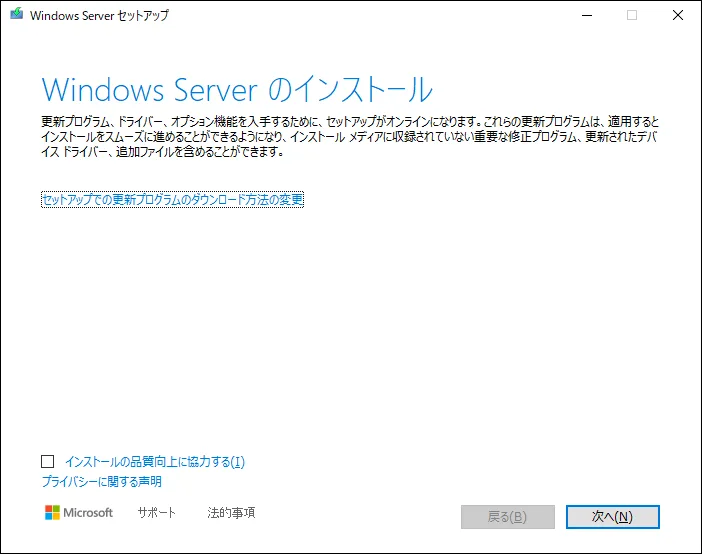Enable インストールの品質向上に協力する checkbox
The image size is (702, 554).
[x=47, y=461]
